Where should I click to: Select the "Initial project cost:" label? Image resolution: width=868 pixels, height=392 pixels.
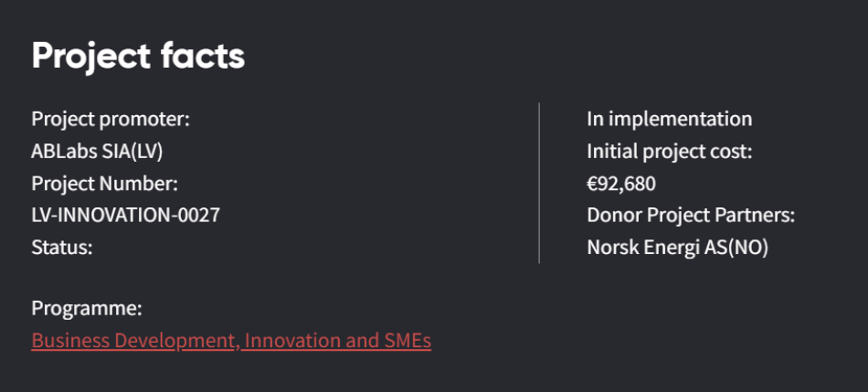pyautogui.click(x=669, y=151)
